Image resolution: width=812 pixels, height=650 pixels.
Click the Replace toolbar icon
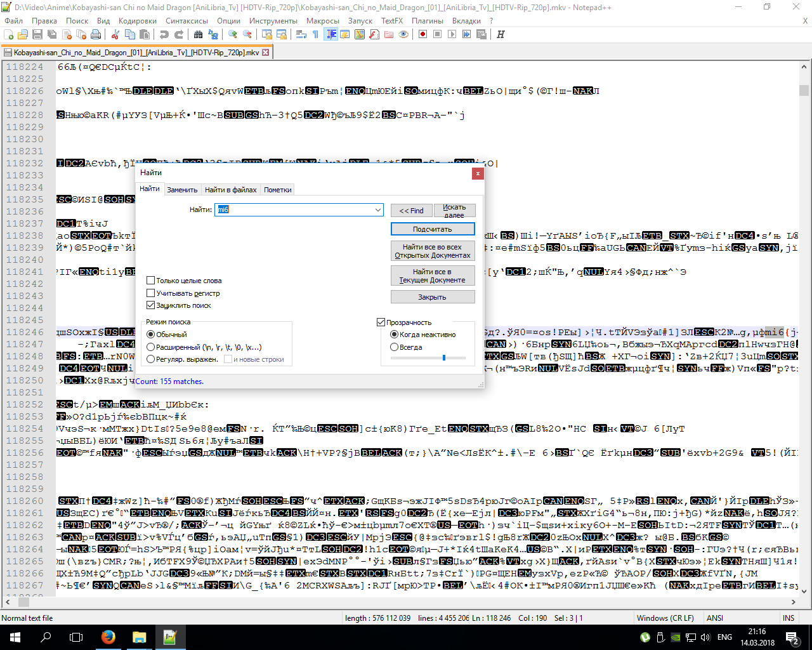pyautogui.click(x=213, y=34)
